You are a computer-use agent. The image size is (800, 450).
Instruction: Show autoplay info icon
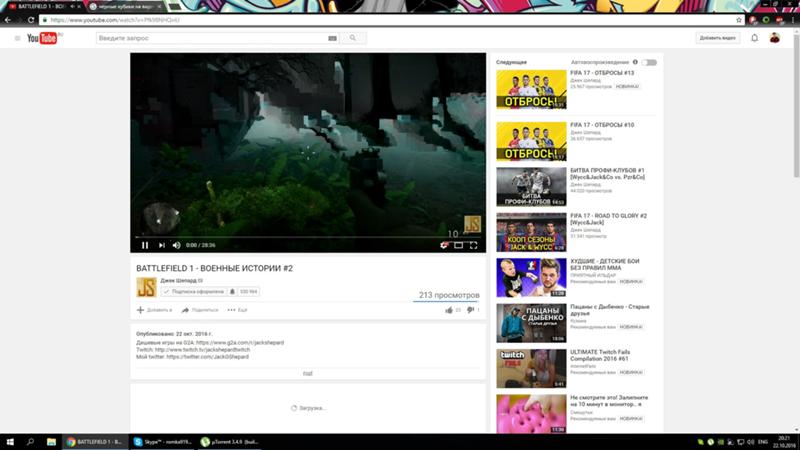[635, 62]
